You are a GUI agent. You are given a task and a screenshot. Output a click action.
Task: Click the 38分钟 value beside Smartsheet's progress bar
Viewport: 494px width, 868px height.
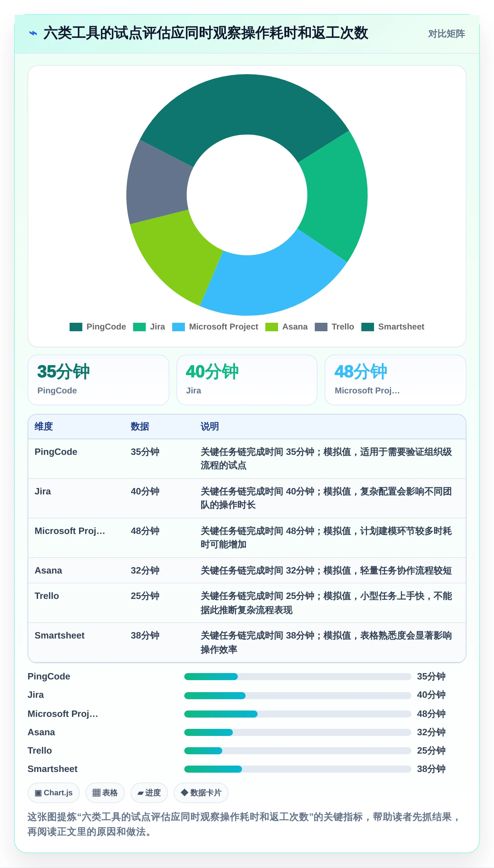(x=431, y=769)
